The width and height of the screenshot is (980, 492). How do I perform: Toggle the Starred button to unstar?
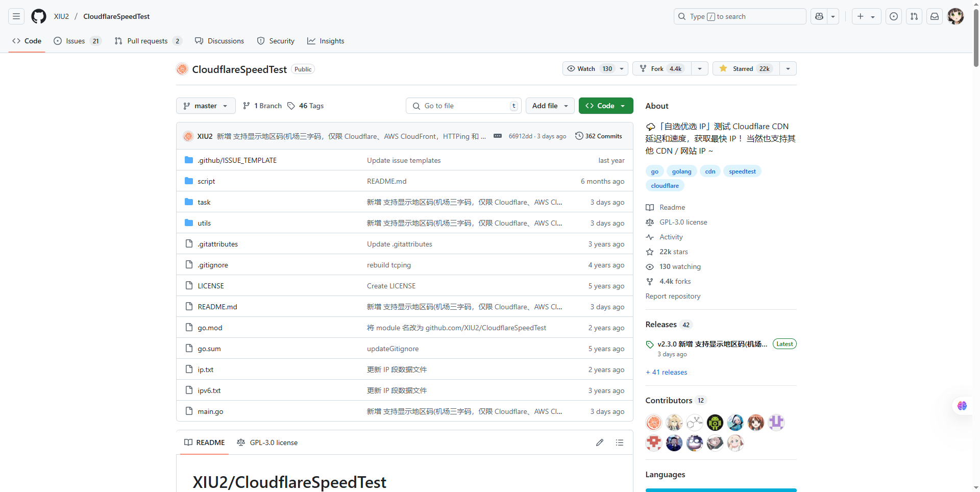click(x=746, y=68)
